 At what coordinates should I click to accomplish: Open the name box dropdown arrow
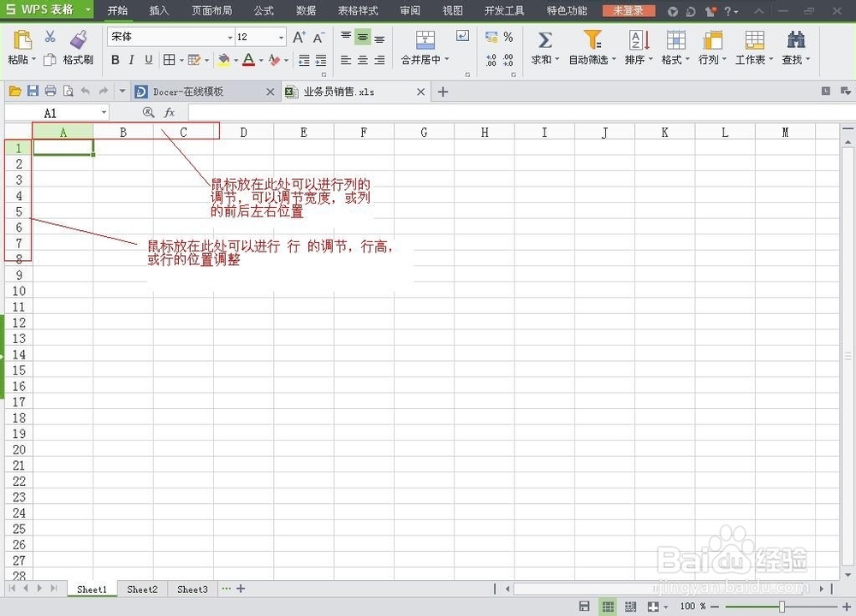[104, 112]
